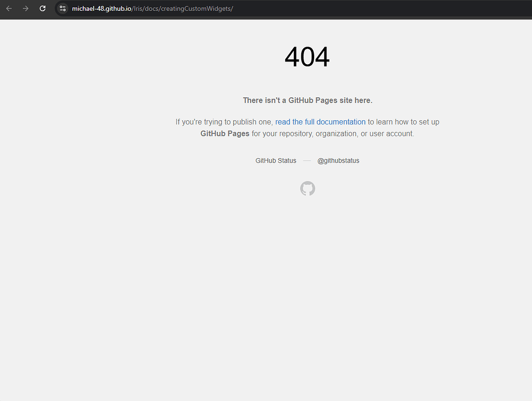
Task: Open the @githubstatus link
Action: click(338, 161)
